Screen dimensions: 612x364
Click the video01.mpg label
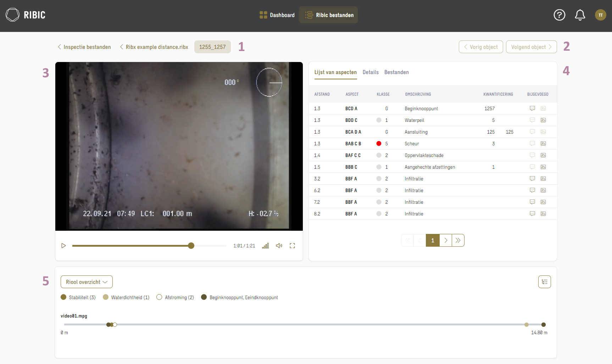pyautogui.click(x=74, y=316)
